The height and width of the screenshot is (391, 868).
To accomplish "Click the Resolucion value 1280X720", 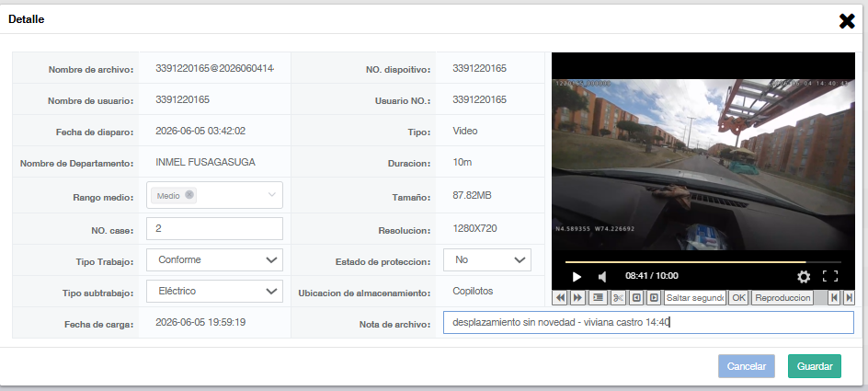I will click(474, 228).
